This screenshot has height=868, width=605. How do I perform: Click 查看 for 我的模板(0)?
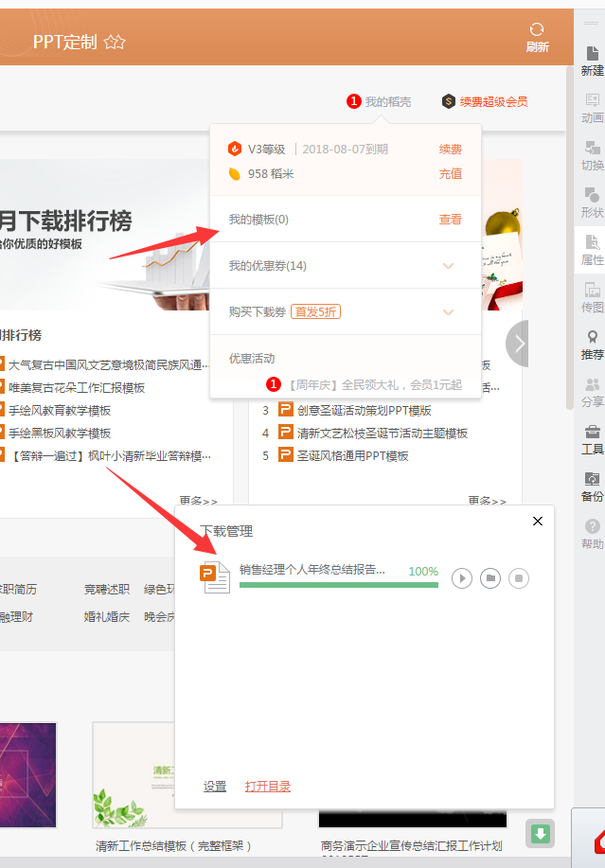tap(450, 220)
